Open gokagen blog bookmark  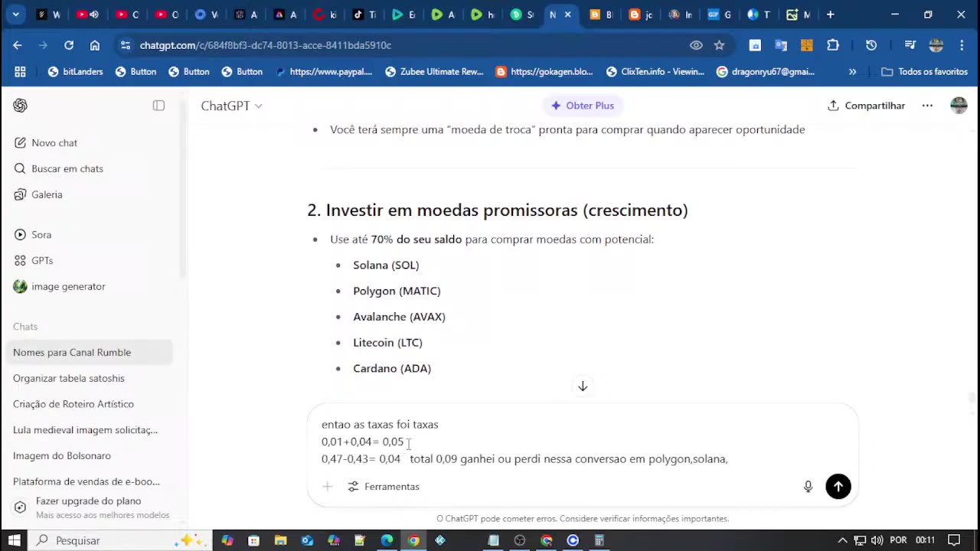pyautogui.click(x=544, y=72)
